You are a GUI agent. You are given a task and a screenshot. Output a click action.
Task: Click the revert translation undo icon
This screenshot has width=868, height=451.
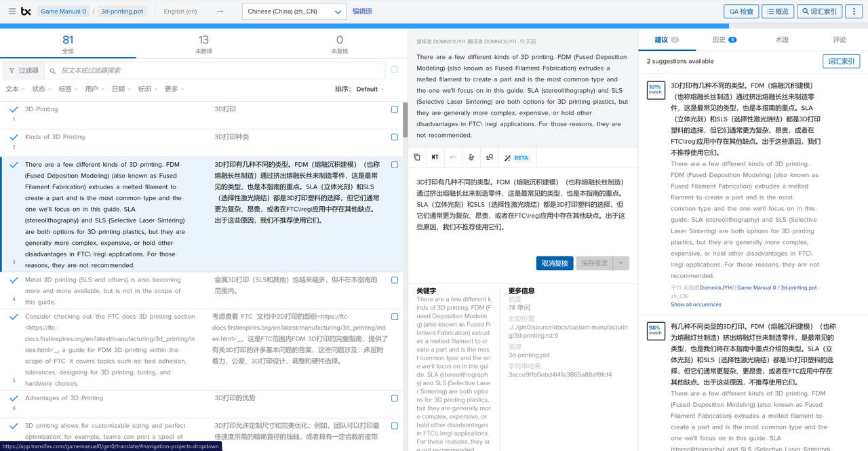point(452,157)
